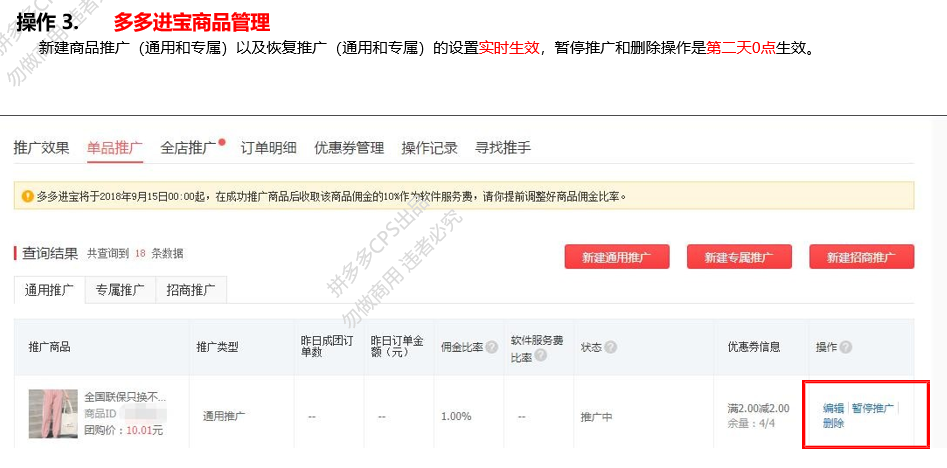Click the 优惠券信息 column header

pos(754,347)
